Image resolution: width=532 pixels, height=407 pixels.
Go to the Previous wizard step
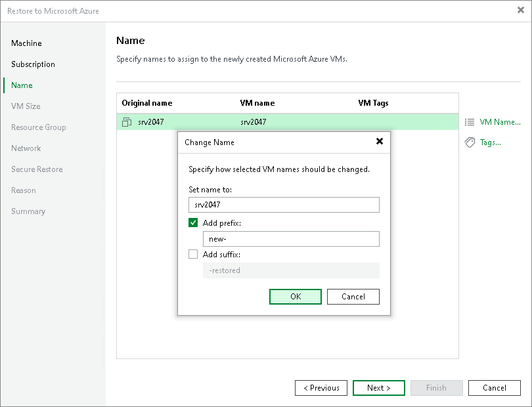point(321,388)
